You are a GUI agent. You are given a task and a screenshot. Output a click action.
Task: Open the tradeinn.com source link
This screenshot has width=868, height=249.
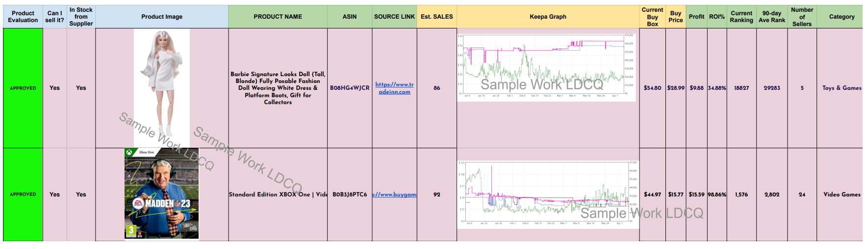[395, 88]
